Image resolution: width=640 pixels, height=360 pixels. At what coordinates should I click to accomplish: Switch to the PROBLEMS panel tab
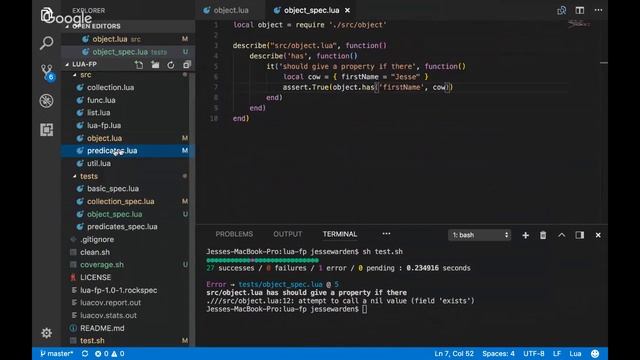point(234,234)
